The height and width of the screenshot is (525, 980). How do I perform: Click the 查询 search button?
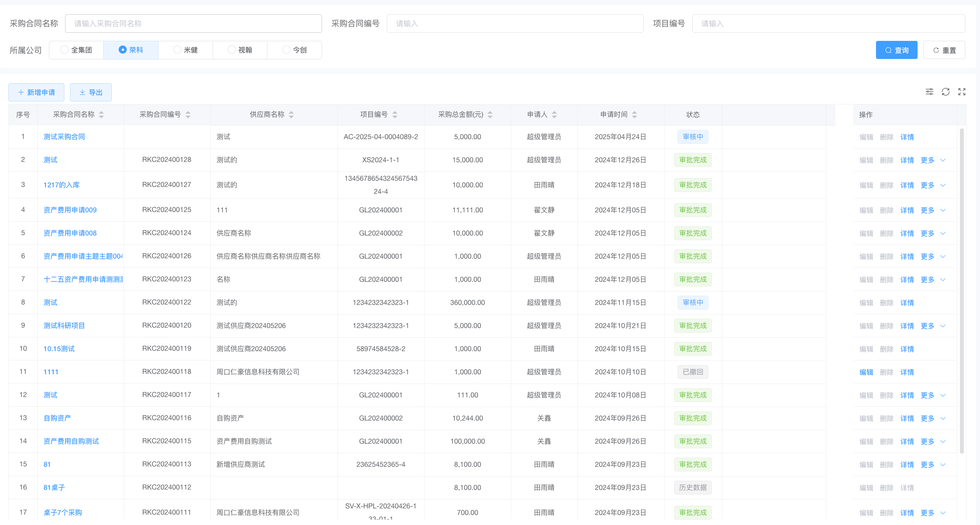coord(896,50)
